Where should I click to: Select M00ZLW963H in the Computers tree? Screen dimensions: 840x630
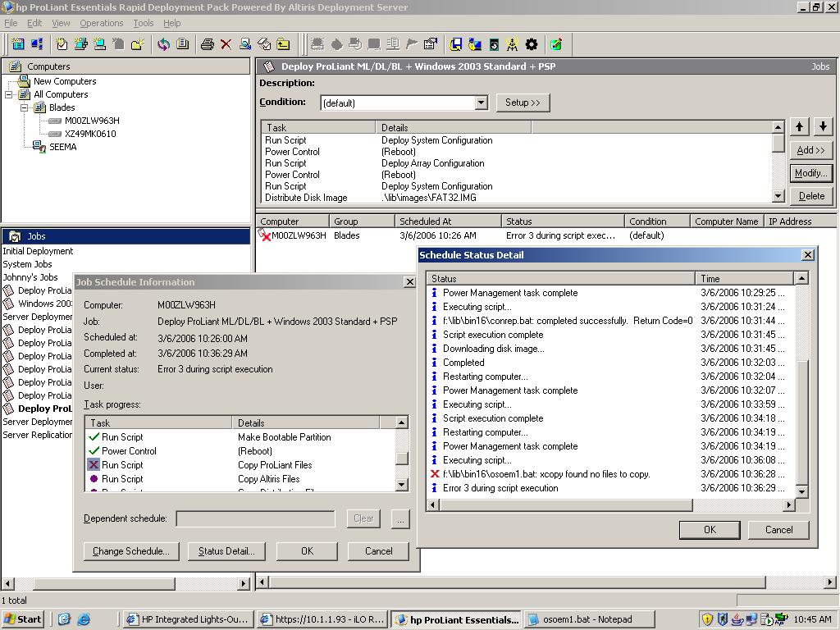pyautogui.click(x=92, y=121)
